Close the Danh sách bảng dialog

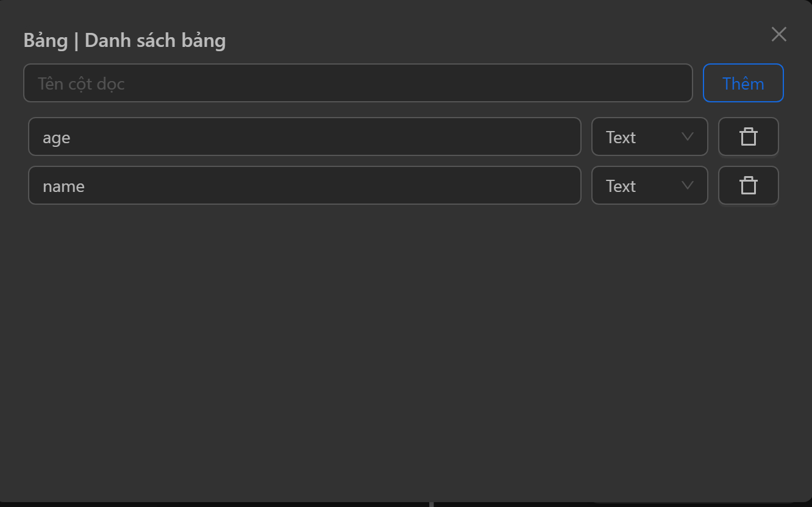pyautogui.click(x=778, y=34)
